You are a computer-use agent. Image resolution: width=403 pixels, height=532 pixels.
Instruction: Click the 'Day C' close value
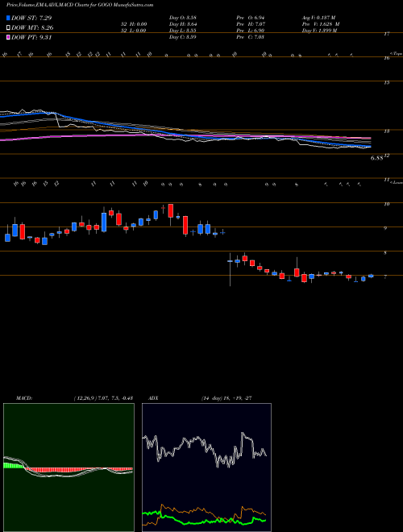pyautogui.click(x=183, y=37)
